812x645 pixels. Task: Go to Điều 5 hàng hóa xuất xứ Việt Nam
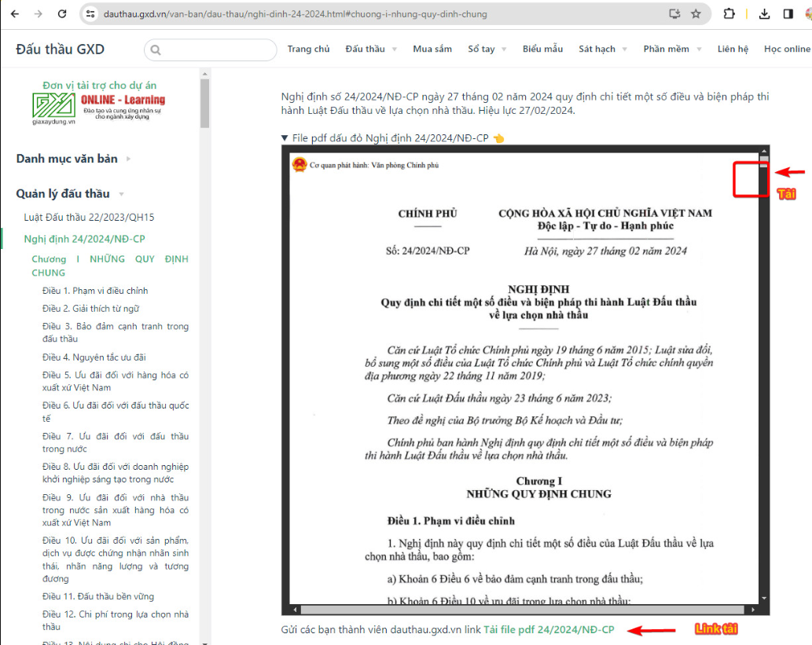(x=116, y=381)
